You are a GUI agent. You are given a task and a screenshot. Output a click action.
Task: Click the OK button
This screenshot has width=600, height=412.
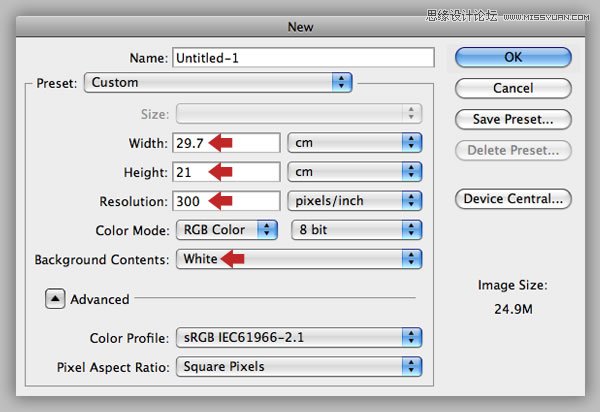(x=513, y=57)
